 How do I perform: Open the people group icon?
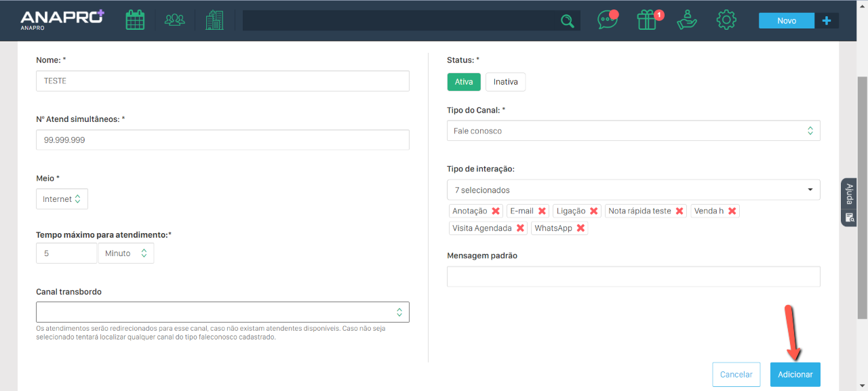click(174, 20)
